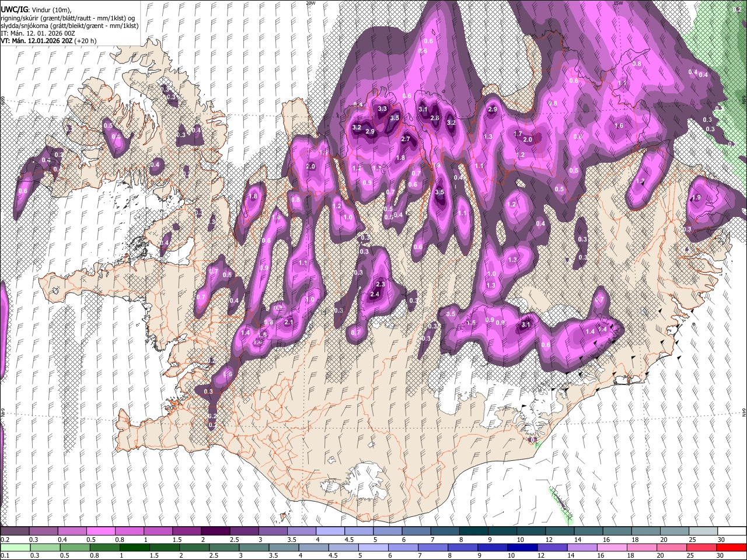This screenshot has height=560, width=747.
Task: Pick the bright pink upper swatch between 0.5 and 0.8
Action: tap(100, 531)
